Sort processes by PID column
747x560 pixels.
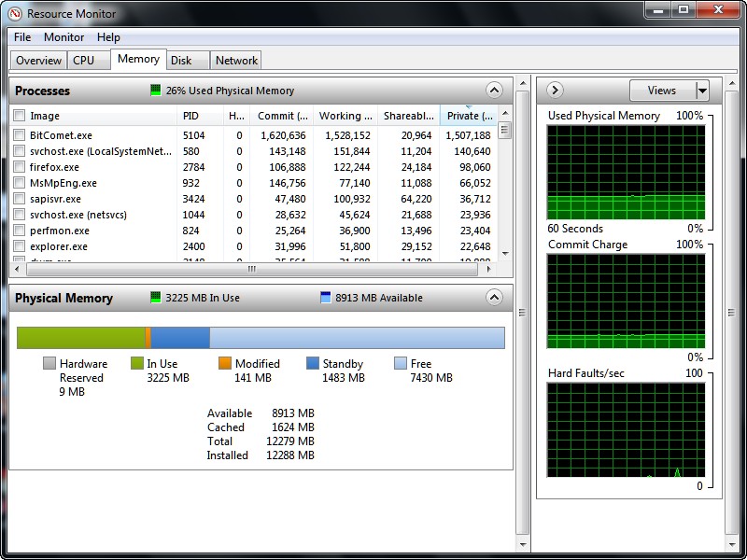coord(200,116)
